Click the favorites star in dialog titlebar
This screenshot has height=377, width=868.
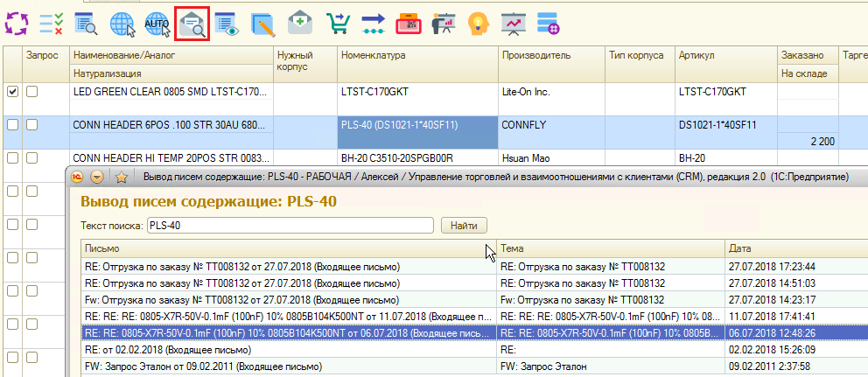(122, 177)
